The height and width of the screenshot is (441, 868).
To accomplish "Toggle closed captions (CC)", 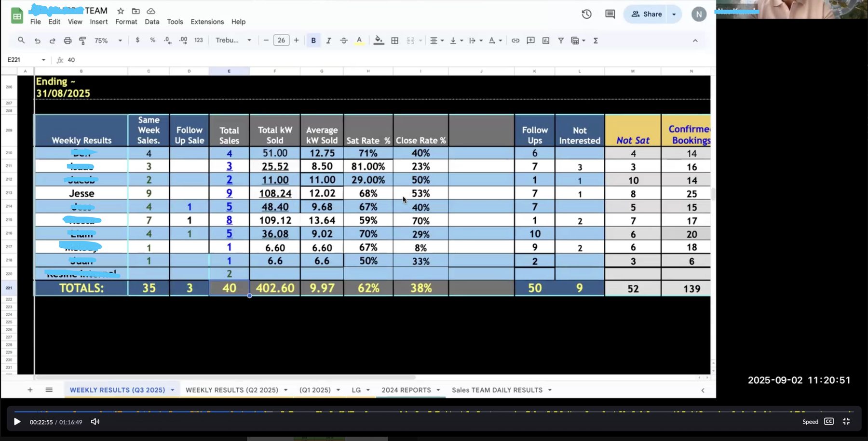I will 829,421.
